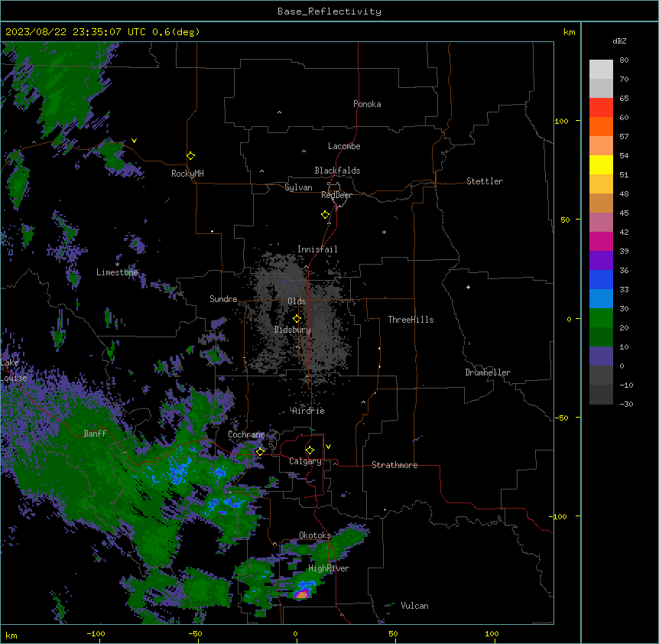Image resolution: width=659 pixels, height=644 pixels.
Task: Click the Blackfalds city label
Action: pos(337,171)
